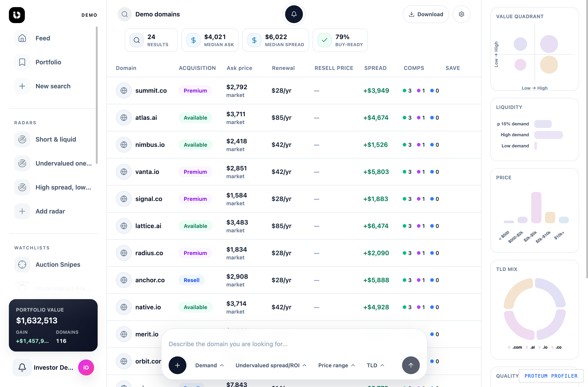
Task: Click the plus button in the prompt box
Action: coord(177,365)
